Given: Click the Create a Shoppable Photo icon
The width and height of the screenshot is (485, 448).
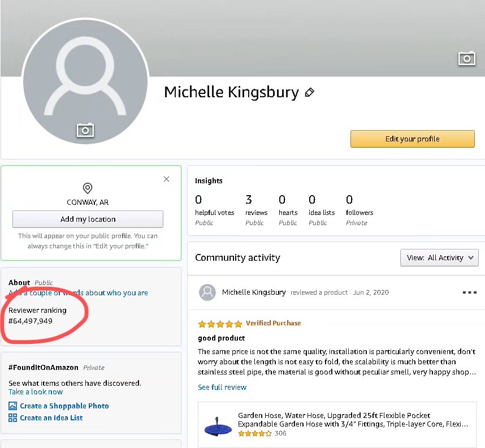Looking at the screenshot, I should [13, 406].
